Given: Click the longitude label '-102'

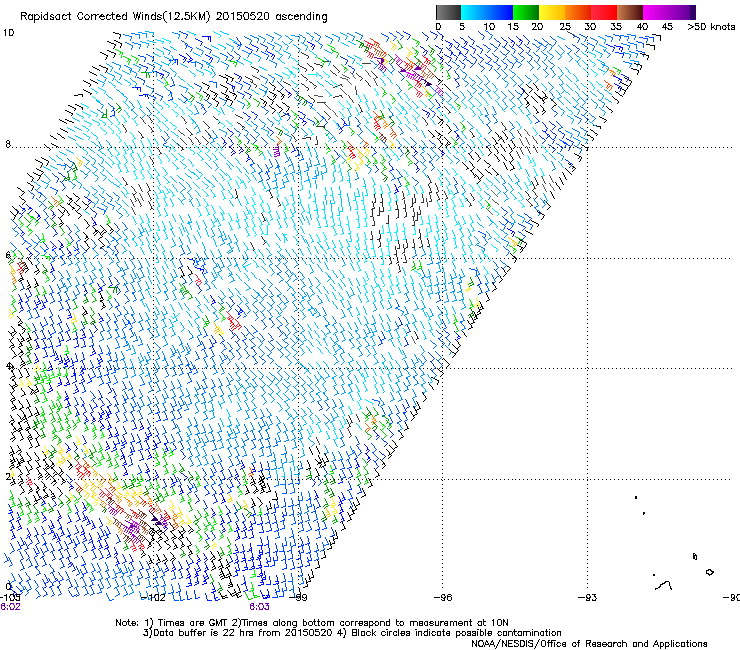Looking at the screenshot, I should click(x=153, y=598).
